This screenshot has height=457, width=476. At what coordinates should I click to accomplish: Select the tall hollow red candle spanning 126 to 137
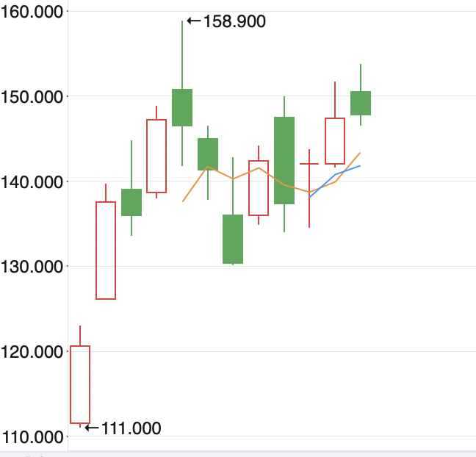(x=106, y=250)
